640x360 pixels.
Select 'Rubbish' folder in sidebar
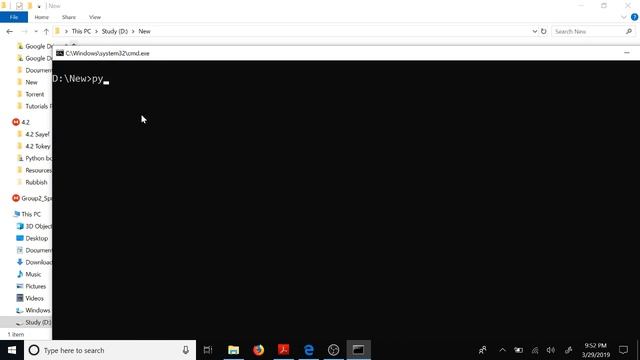pyautogui.click(x=32, y=182)
